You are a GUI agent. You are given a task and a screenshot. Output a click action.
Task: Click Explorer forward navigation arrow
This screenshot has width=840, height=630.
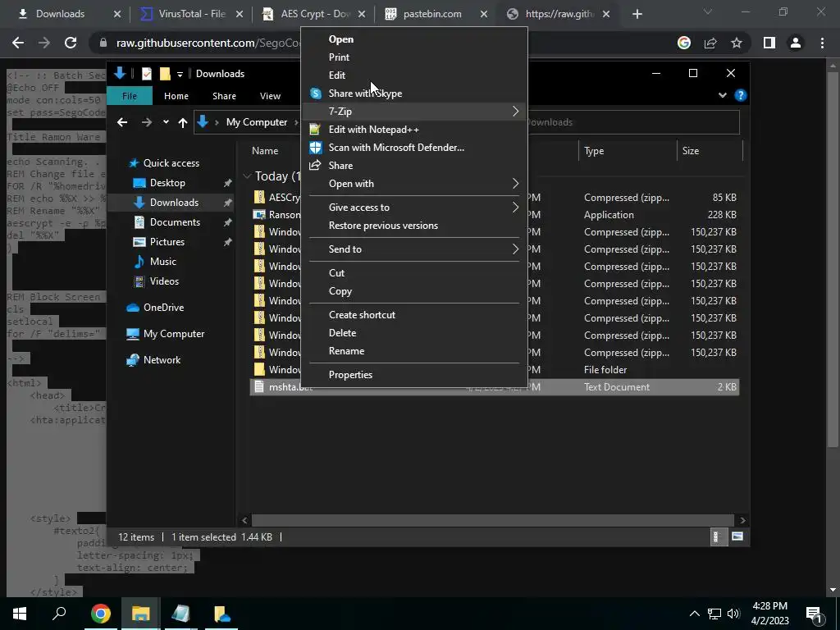pos(147,123)
